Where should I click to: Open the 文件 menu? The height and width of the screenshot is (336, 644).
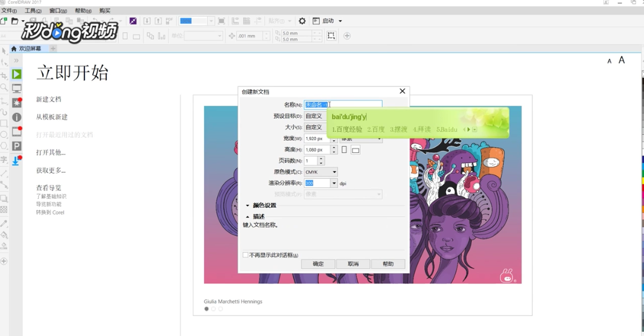pos(9,11)
